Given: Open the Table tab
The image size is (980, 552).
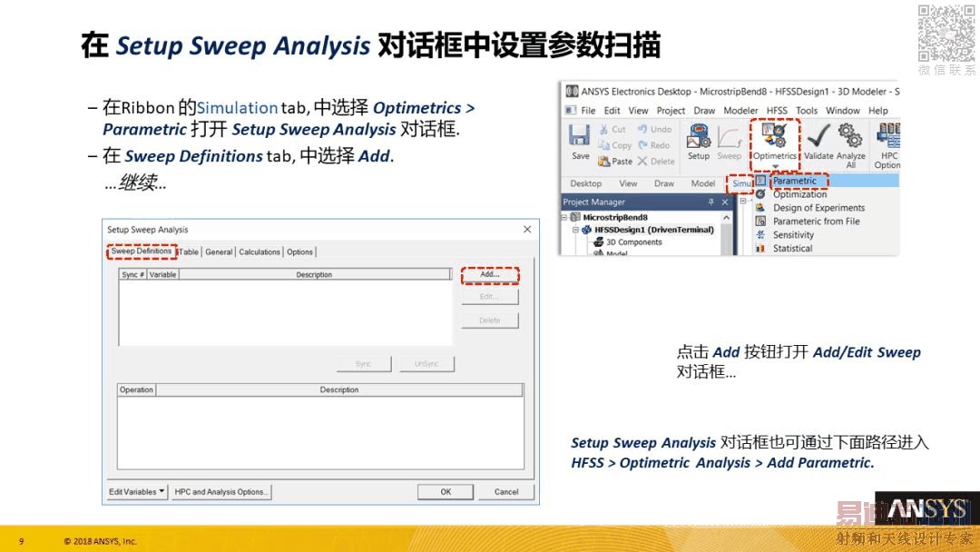Looking at the screenshot, I should point(190,251).
